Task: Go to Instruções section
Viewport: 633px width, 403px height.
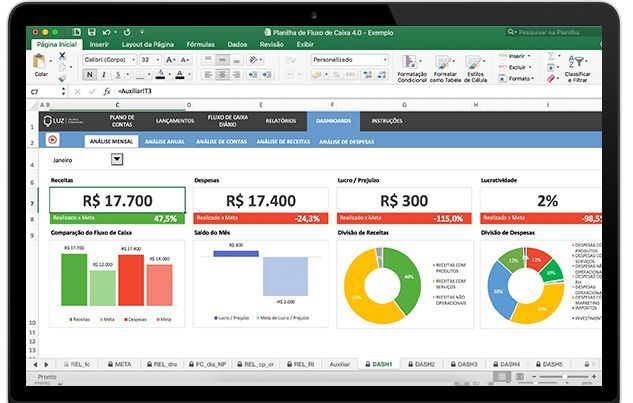Action: coord(387,121)
